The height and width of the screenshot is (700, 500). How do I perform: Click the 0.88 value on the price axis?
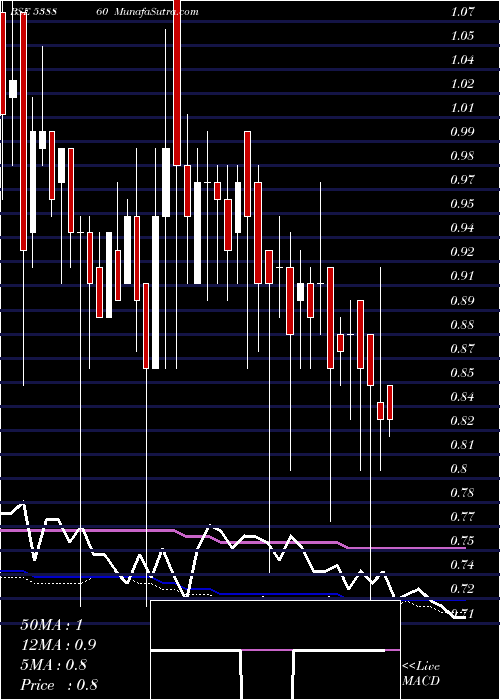pos(462,325)
